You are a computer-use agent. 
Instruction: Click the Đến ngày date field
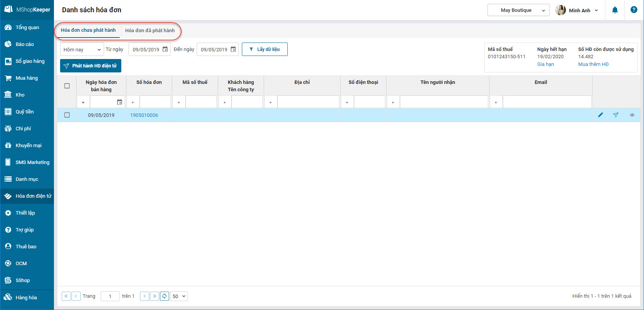pyautogui.click(x=217, y=49)
